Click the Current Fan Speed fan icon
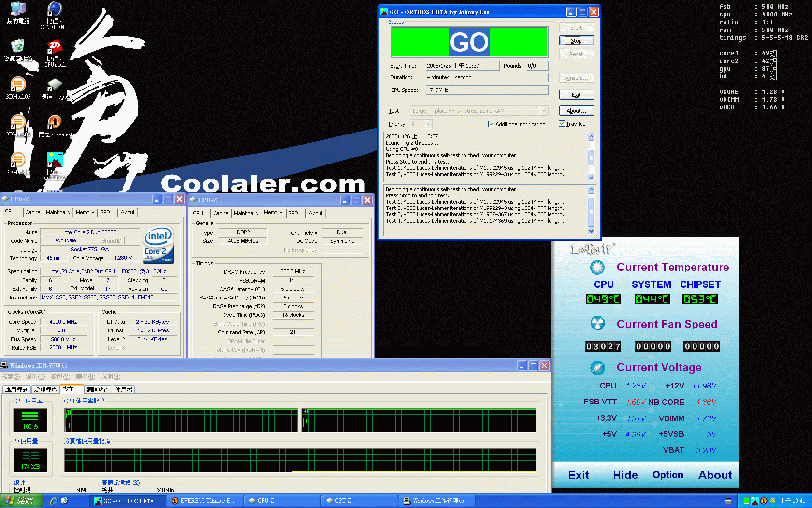This screenshot has width=812, height=508. (x=598, y=323)
